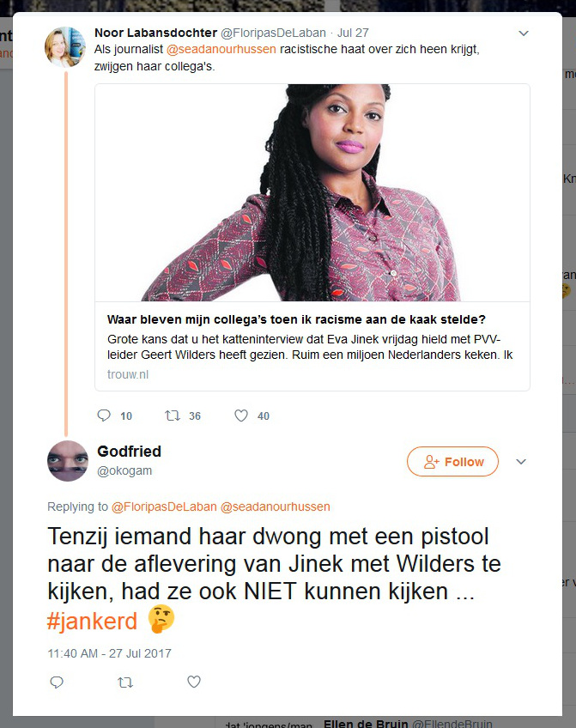Open the #jankerd hashtag
The height and width of the screenshot is (728, 576).
coord(92,621)
